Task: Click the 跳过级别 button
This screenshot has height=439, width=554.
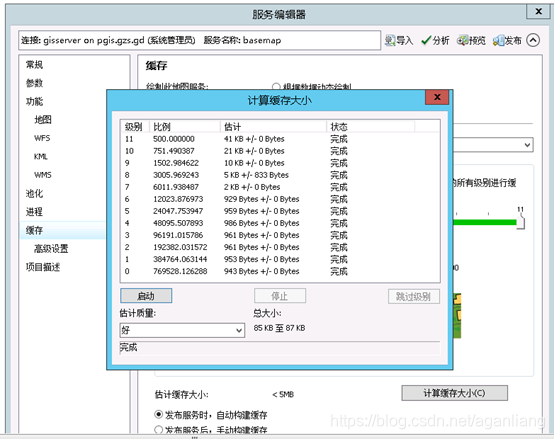Action: pos(414,296)
